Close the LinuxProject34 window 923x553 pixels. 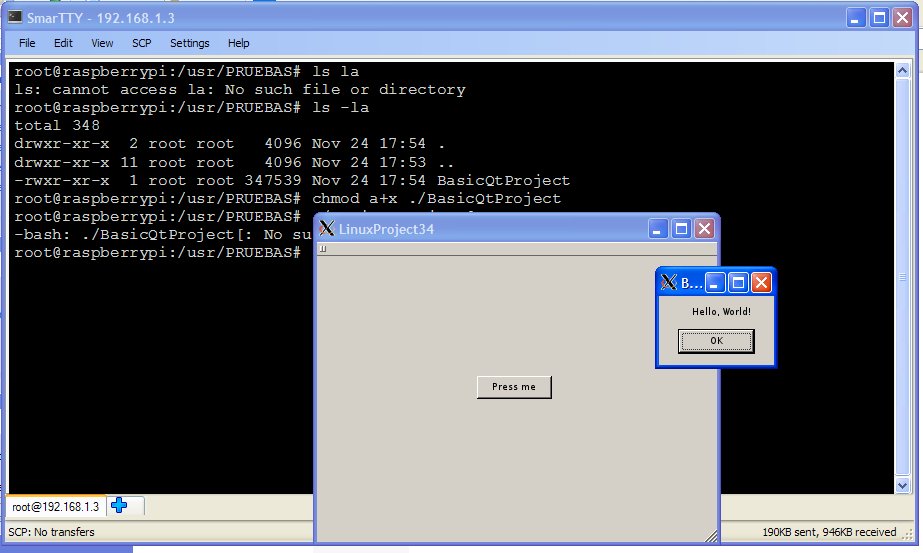pyautogui.click(x=704, y=229)
